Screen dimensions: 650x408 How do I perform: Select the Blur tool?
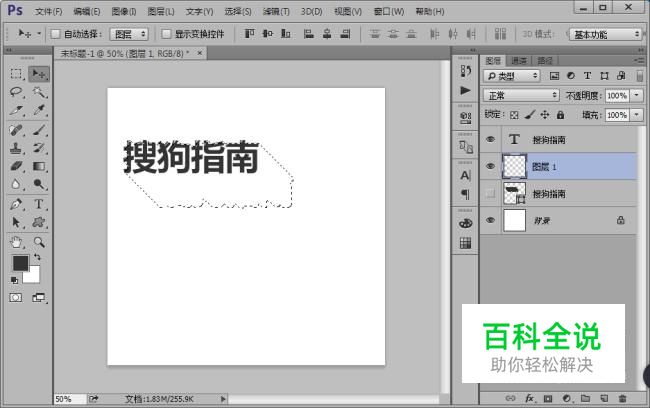click(x=16, y=184)
